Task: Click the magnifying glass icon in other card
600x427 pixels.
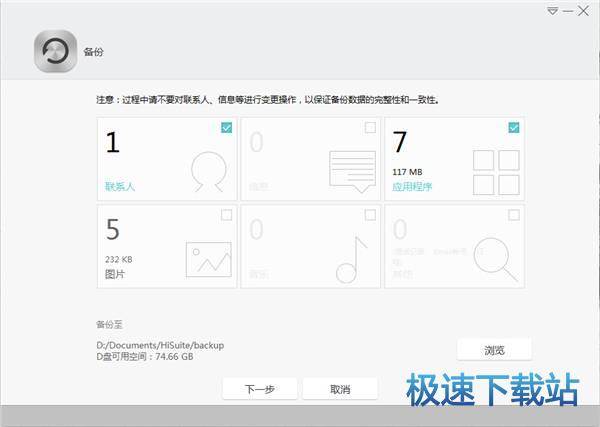Action: point(496,259)
